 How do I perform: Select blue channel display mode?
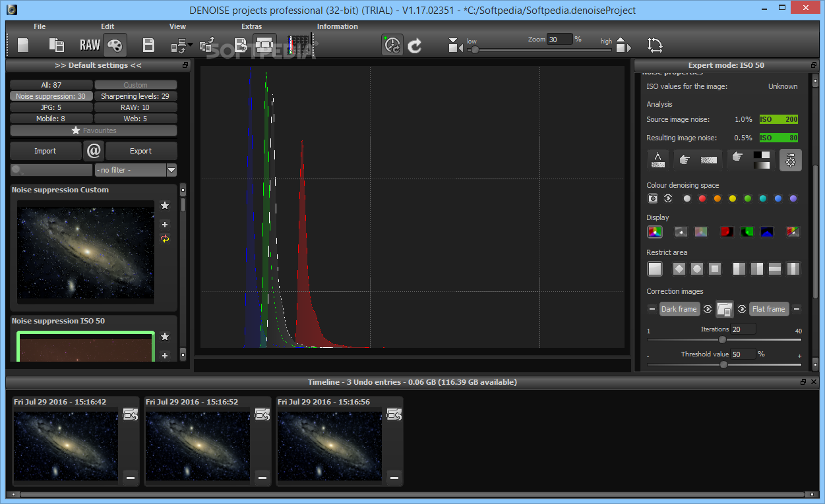[766, 232]
